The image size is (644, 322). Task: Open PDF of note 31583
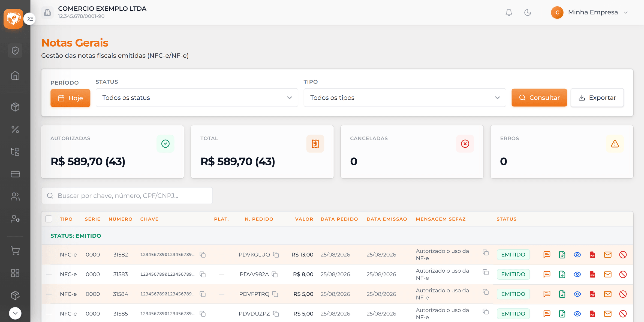click(592, 274)
